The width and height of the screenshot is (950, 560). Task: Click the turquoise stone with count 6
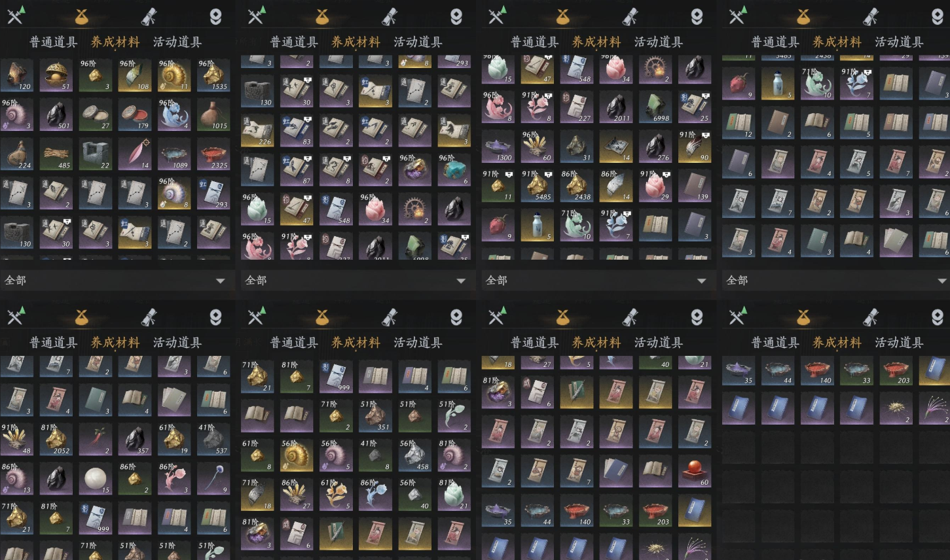(x=454, y=170)
